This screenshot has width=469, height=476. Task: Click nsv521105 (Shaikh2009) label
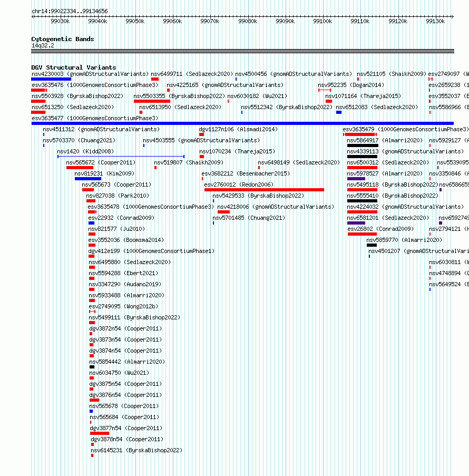click(392, 74)
